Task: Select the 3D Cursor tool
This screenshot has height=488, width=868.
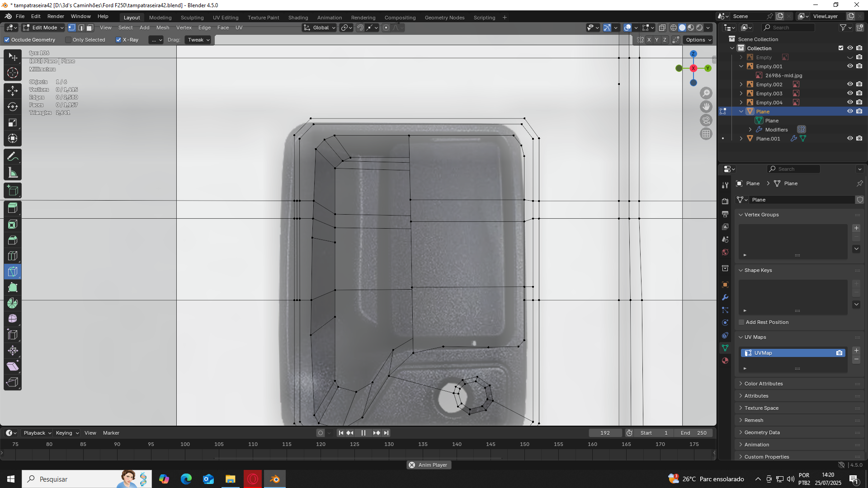Action: click(13, 73)
